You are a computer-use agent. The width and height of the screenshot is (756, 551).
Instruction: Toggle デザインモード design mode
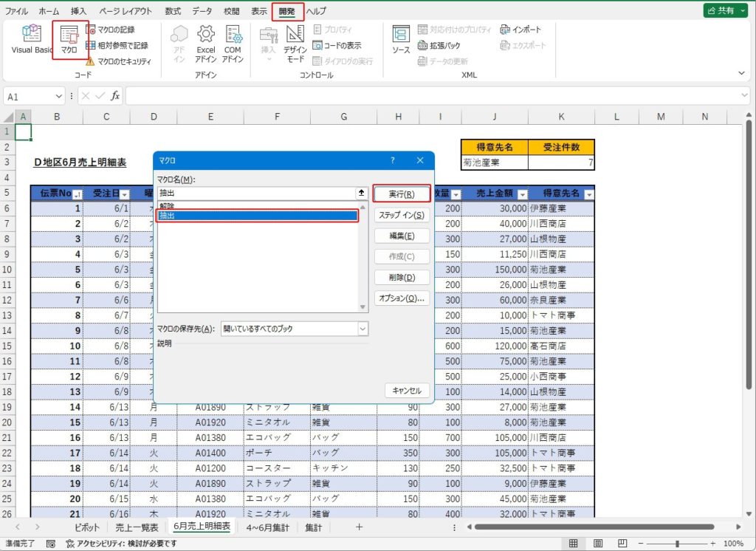[295, 43]
